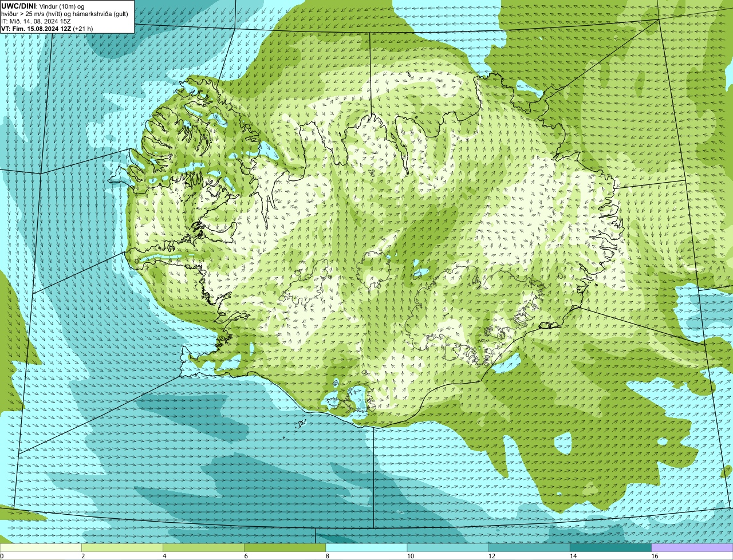733x560 pixels.
Task: Click the '6' label on the color scale
Action: tap(246, 556)
